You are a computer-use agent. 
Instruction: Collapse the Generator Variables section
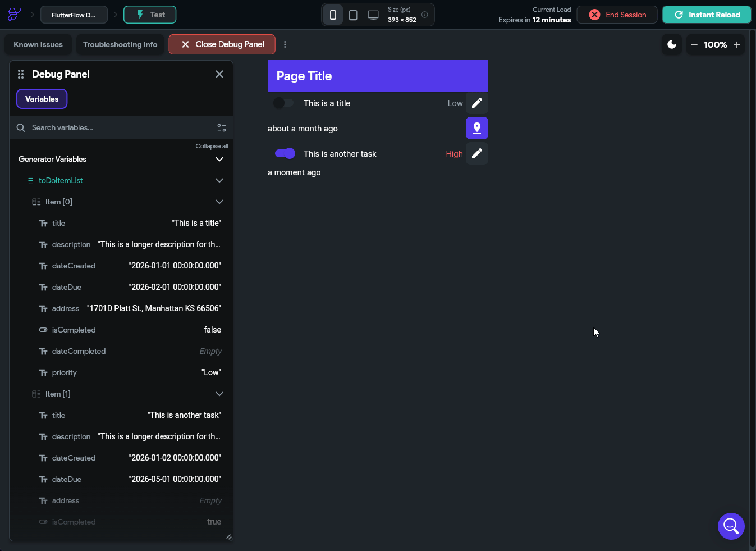click(219, 159)
